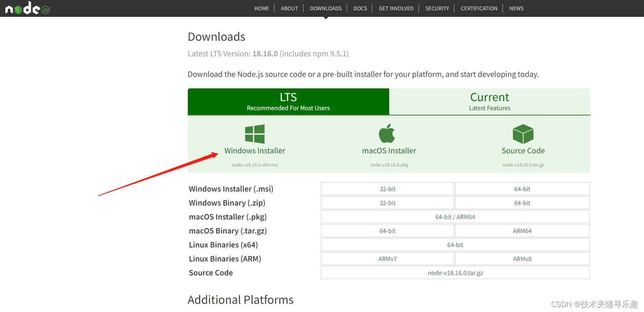
Task: Click the macOS Binary (.tar.gz) row label
Action: tap(228, 231)
